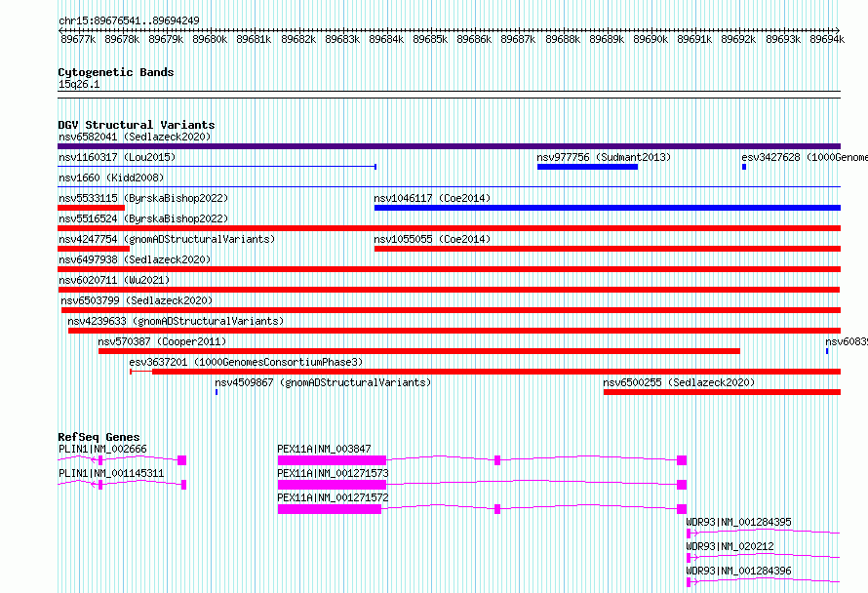Image resolution: width=868 pixels, height=593 pixels.
Task: Open nsv4509867 (gnomADStructuralVariants) label
Action: coord(323,382)
